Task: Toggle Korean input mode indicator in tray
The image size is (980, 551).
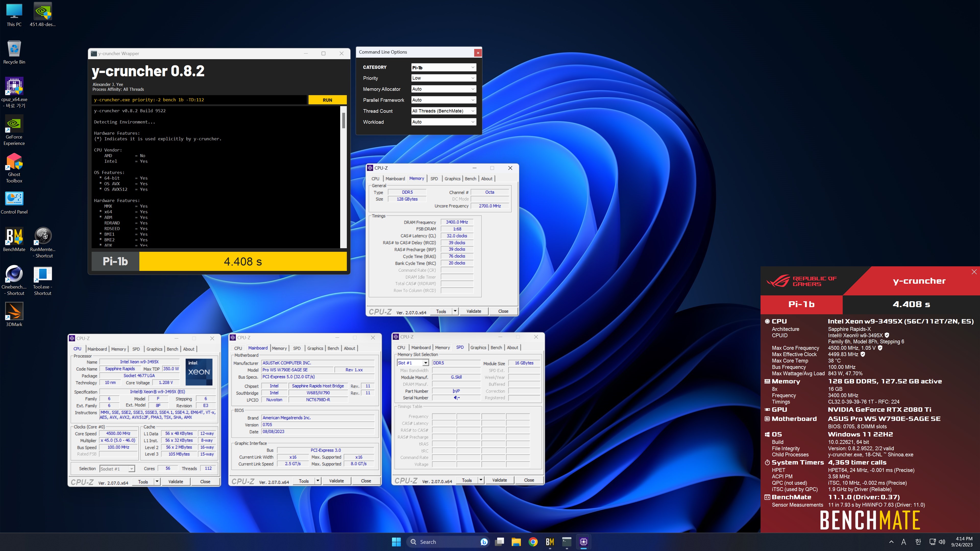Action: coord(918,542)
